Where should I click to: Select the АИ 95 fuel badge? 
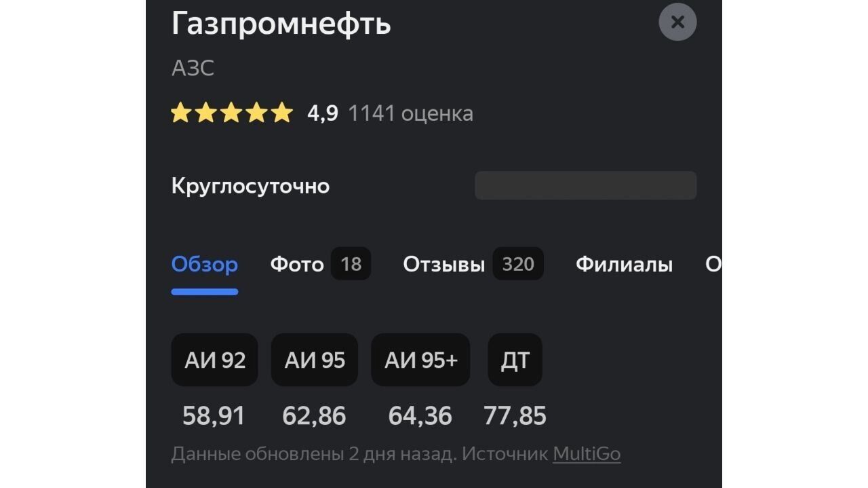315,360
